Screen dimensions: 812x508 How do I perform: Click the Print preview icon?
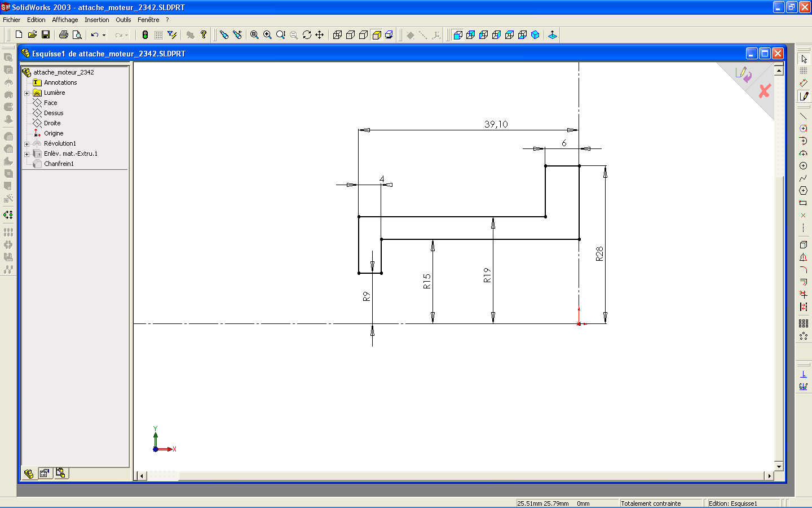77,35
